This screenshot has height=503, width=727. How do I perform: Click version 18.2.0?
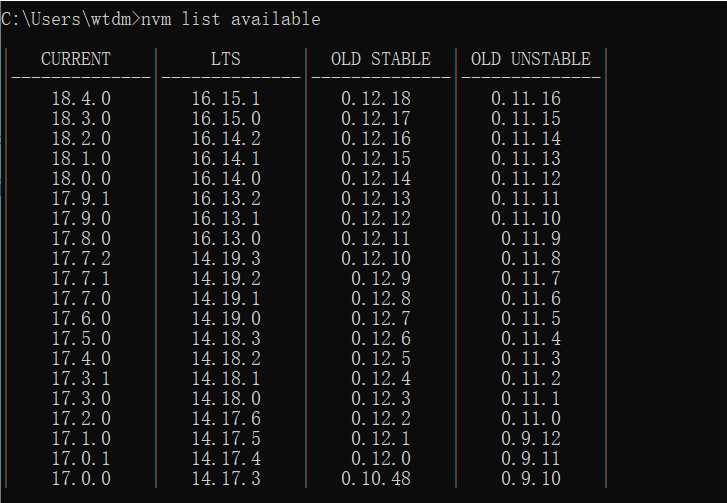[x=81, y=138]
